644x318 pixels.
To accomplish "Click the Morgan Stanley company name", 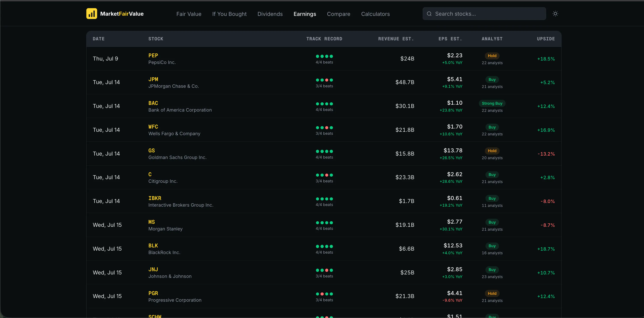I will coord(165,229).
